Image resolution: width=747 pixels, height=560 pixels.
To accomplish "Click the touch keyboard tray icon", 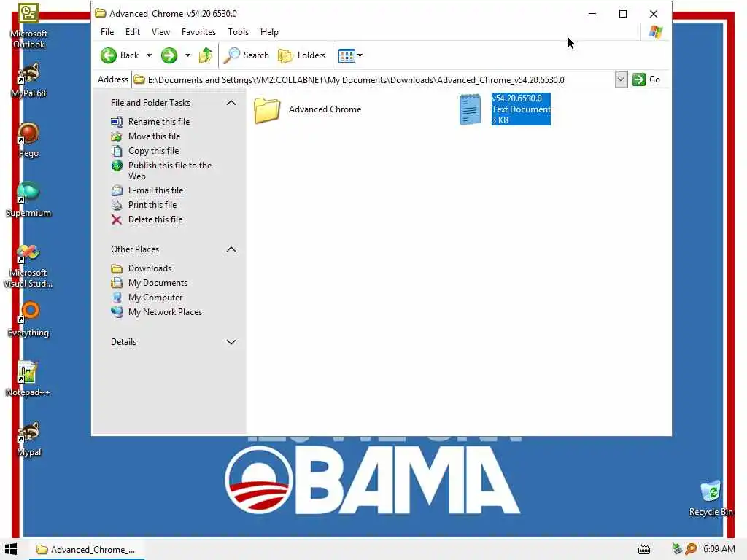I will pyautogui.click(x=644, y=550).
